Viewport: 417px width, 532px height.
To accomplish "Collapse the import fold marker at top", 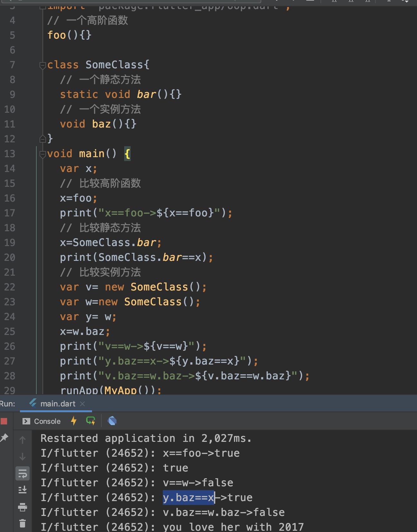I will click(x=42, y=6).
